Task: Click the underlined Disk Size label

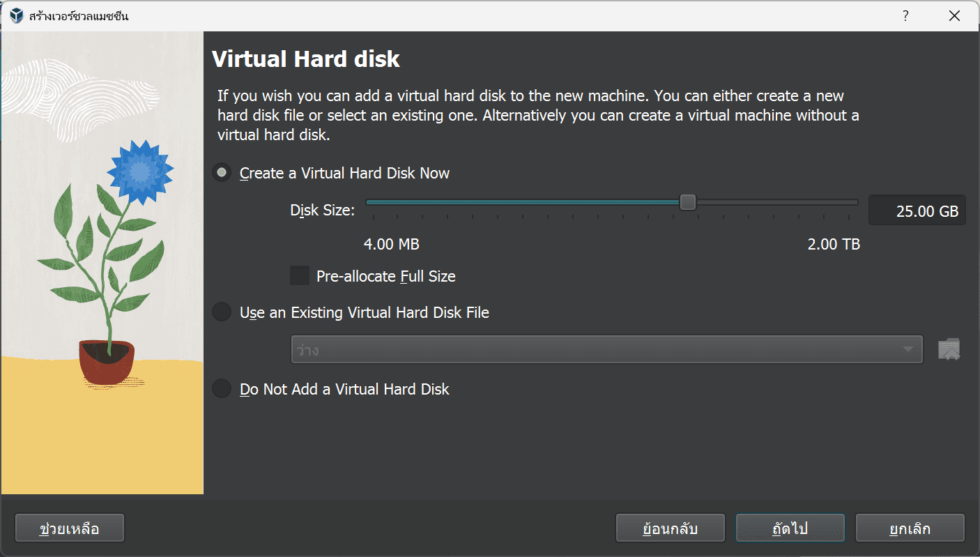Action: click(322, 210)
